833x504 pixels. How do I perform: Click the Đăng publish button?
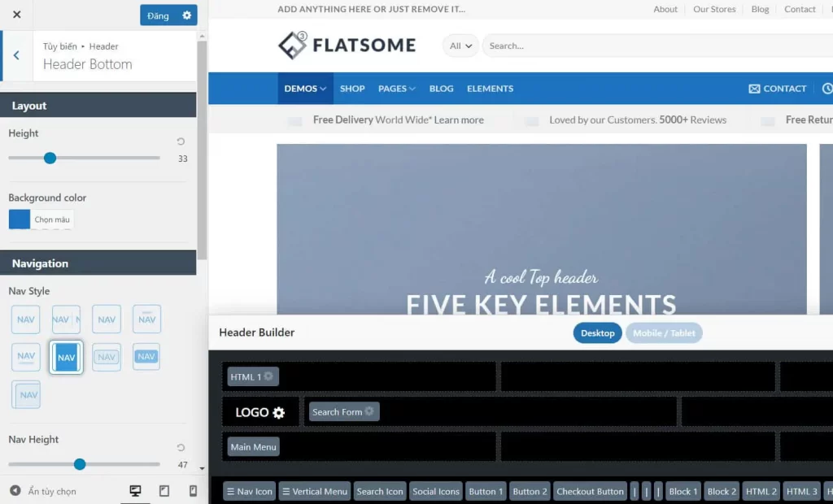tap(159, 15)
